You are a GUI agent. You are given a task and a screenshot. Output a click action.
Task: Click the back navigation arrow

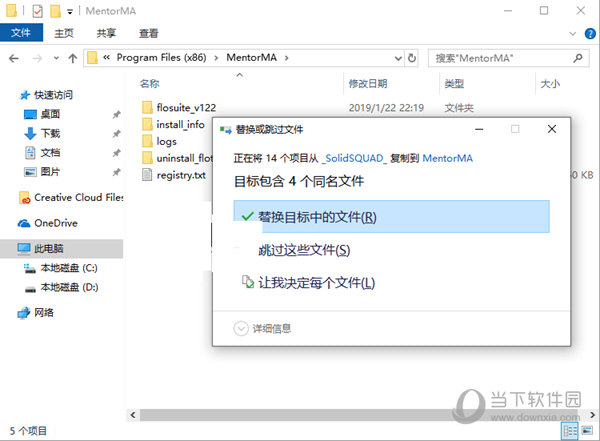pos(14,58)
